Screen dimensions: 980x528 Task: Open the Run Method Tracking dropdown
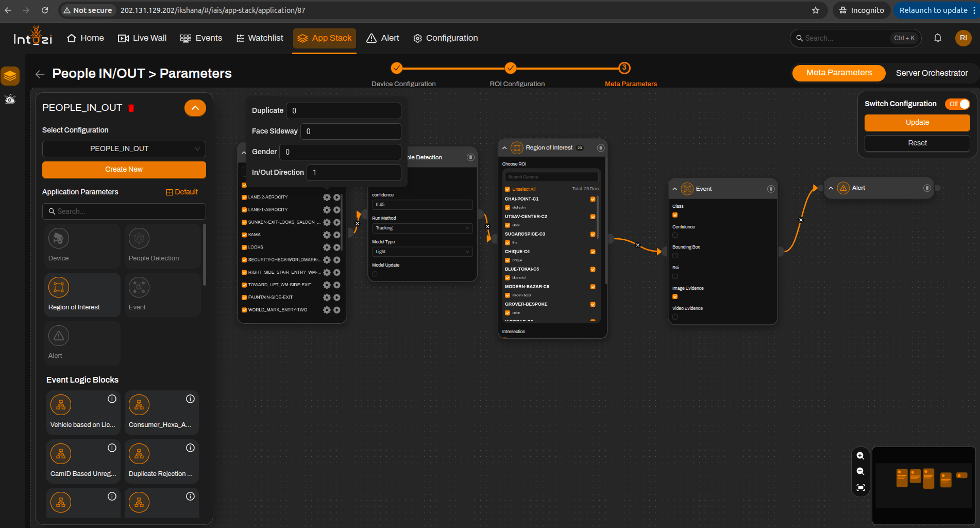[422, 228]
